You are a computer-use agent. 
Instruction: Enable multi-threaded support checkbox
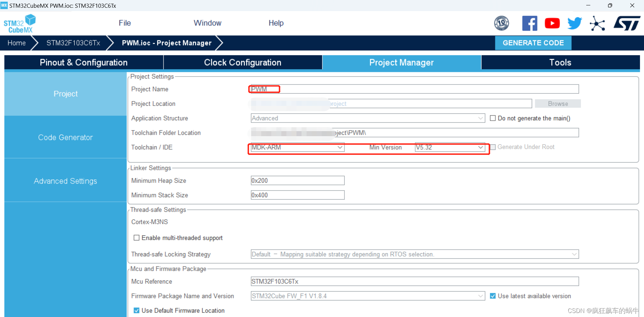coord(137,238)
